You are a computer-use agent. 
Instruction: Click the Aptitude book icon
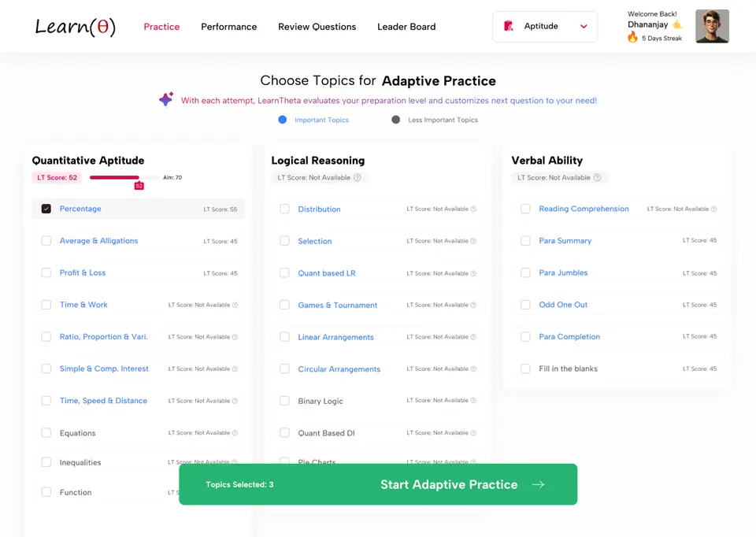click(x=509, y=26)
